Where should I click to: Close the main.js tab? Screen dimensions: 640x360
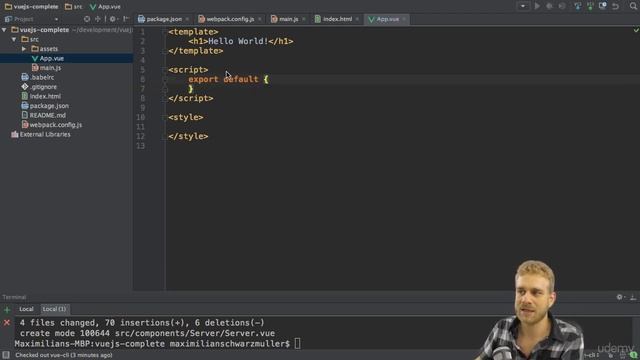tap(304, 19)
